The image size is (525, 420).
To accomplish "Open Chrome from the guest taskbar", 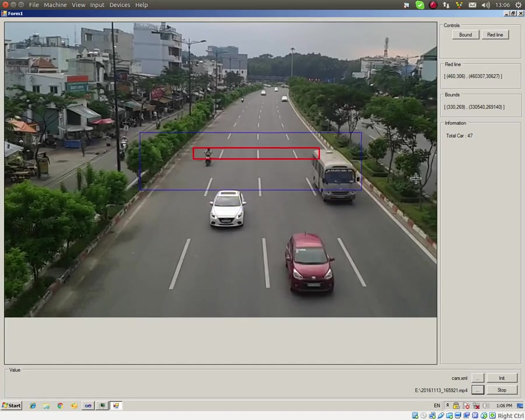I will [x=60, y=405].
